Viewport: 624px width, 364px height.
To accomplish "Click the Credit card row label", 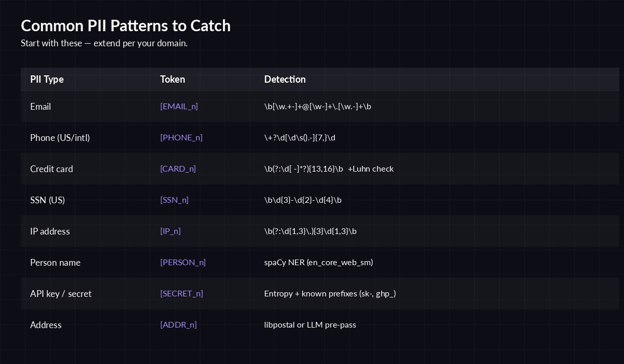I will click(51, 169).
